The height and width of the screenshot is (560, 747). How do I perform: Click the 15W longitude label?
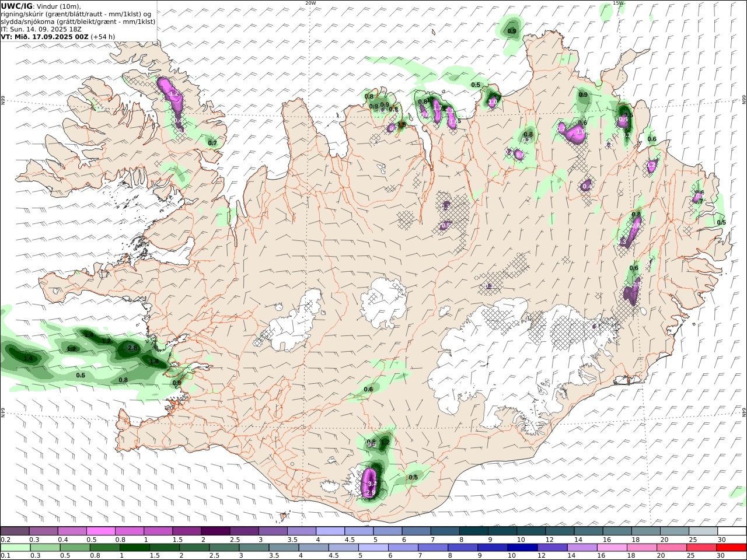point(618,3)
